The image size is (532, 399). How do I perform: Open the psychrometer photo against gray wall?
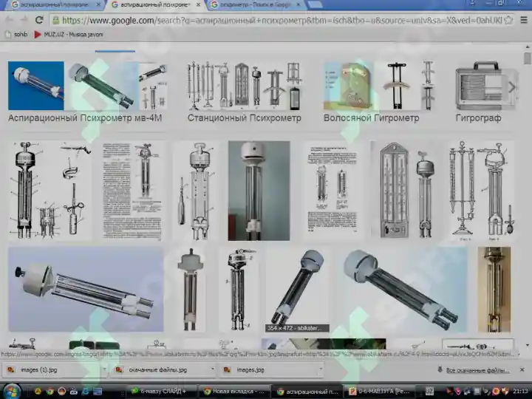259,191
